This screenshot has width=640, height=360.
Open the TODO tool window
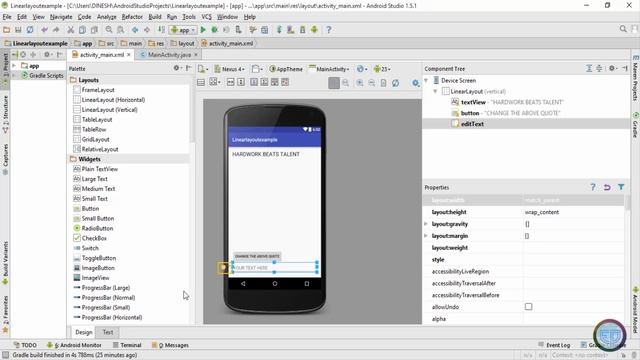25,345
